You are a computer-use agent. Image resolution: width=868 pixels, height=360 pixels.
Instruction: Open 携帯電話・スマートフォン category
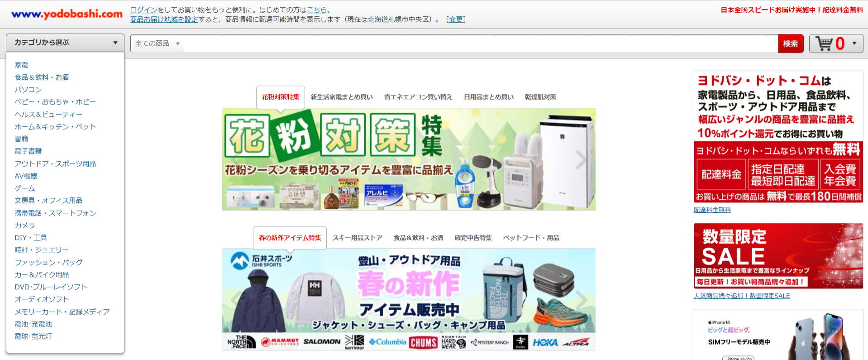click(x=55, y=213)
